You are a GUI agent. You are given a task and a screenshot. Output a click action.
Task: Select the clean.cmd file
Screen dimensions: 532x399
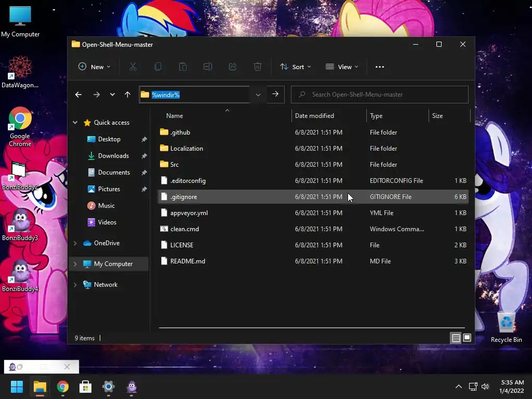[313, 229]
